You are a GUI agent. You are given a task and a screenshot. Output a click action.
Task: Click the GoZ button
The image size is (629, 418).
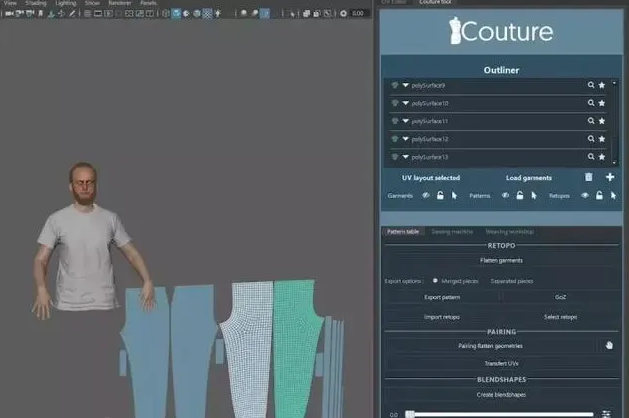(x=560, y=297)
